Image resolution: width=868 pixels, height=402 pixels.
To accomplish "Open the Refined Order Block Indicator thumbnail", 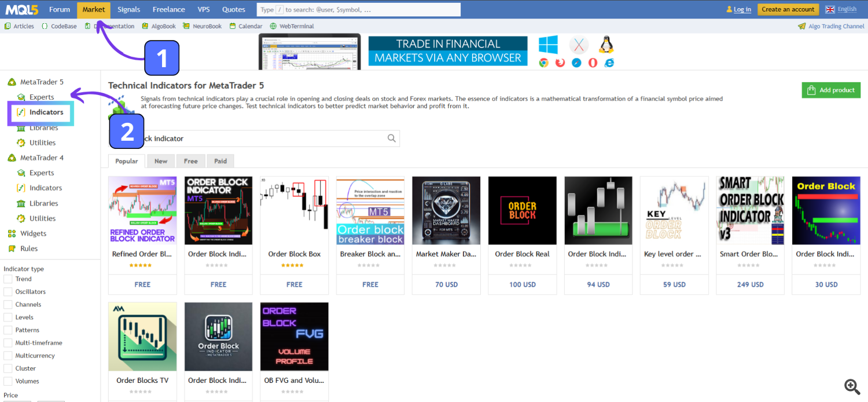I will tap(142, 210).
